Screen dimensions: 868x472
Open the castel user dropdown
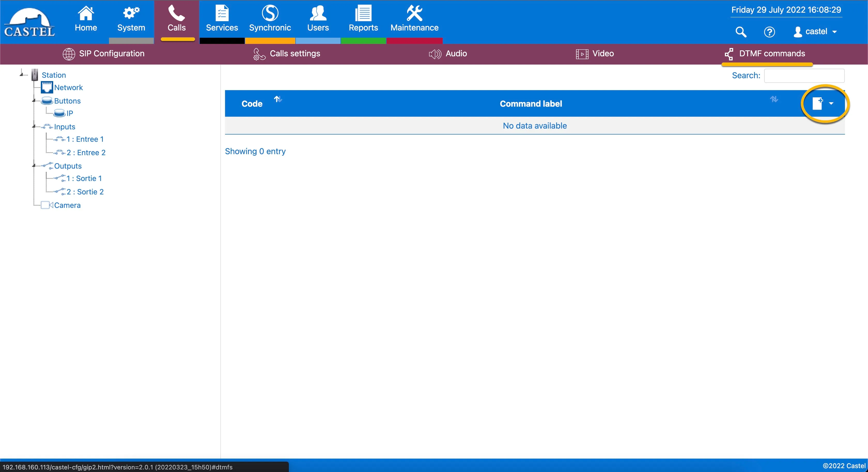816,32
